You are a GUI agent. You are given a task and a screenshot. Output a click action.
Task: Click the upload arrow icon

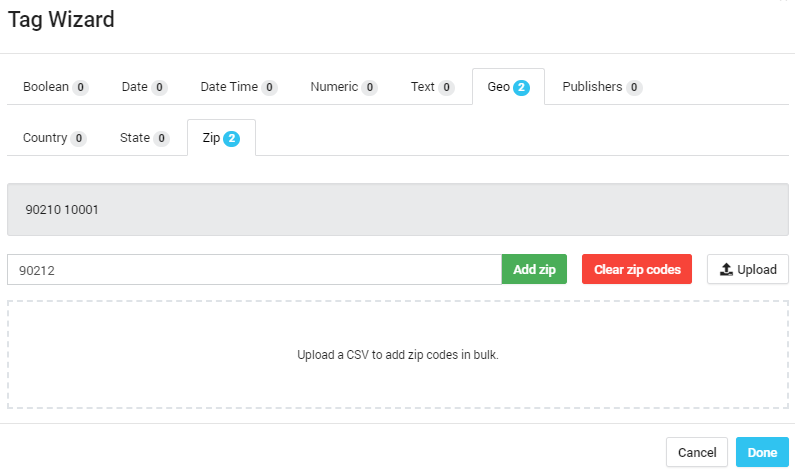pos(727,270)
